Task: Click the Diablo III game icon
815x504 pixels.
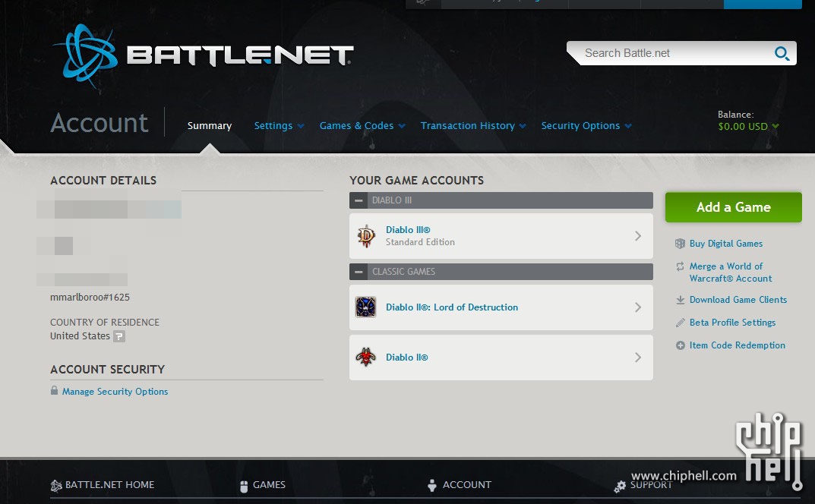Action: 366,236
